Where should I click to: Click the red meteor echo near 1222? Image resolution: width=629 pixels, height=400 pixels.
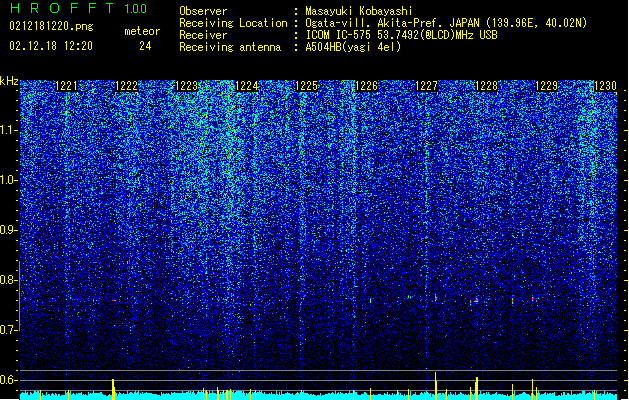tap(114, 300)
